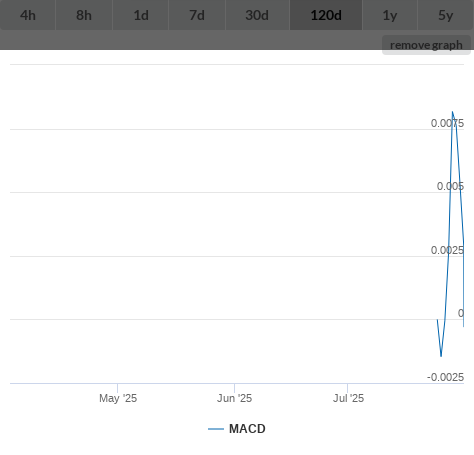Select the 4h time range tab
Image resolution: width=474 pixels, height=455 pixels.
(x=28, y=15)
